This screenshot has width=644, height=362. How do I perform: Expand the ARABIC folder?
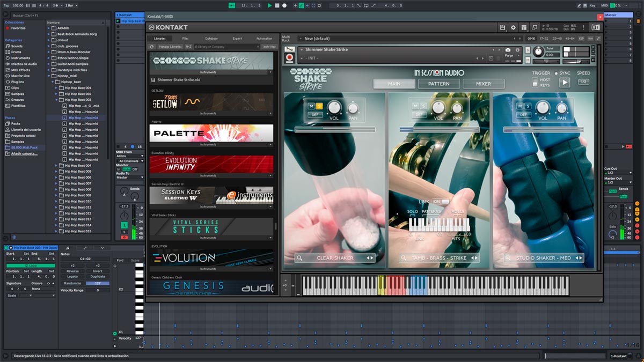click(49, 28)
